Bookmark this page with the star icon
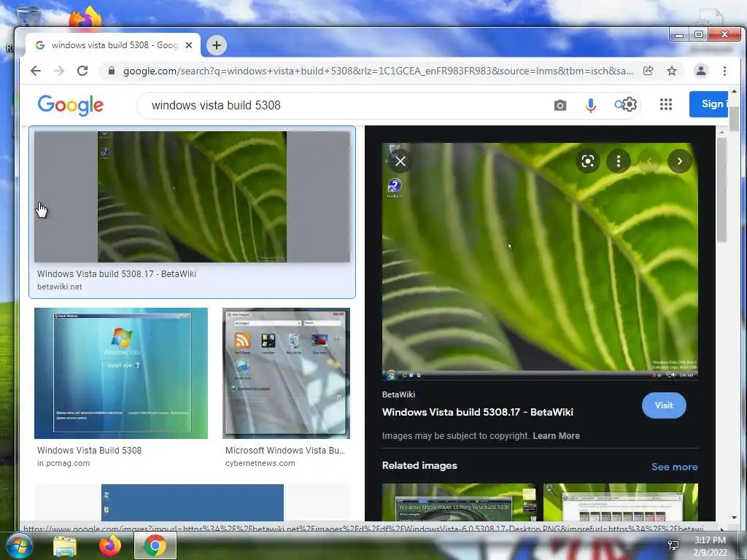747x560 pixels. (672, 71)
